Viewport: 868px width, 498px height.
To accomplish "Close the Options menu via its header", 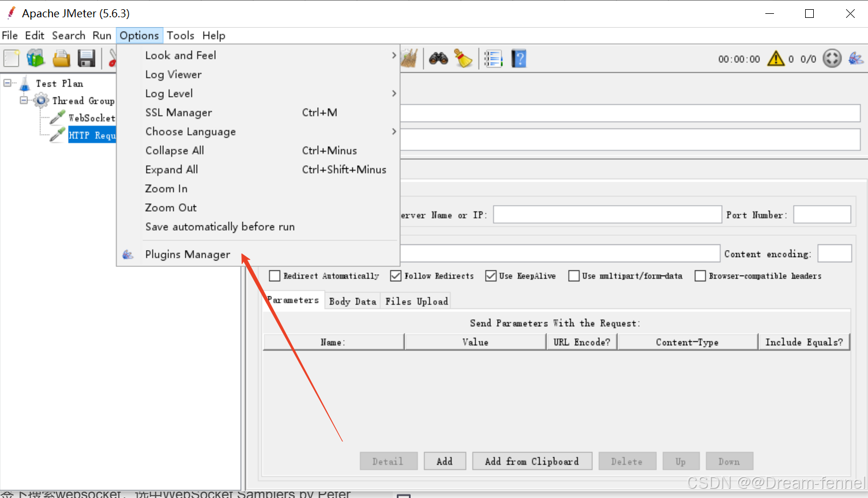I will coord(140,35).
